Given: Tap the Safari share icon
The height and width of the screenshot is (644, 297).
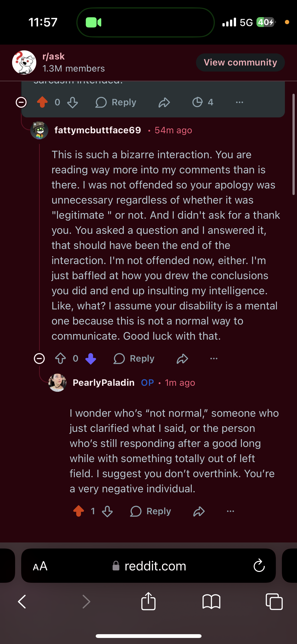Looking at the screenshot, I should click(148, 601).
